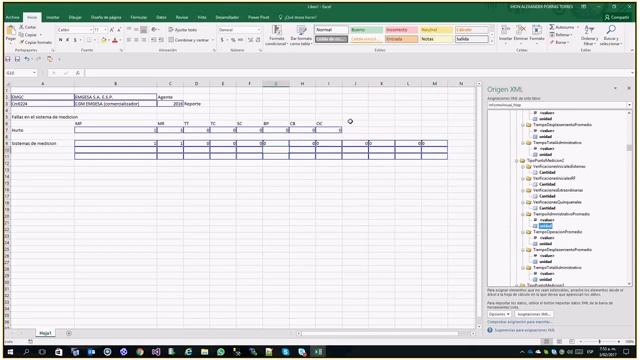Toggle italic (K) formatting
Viewport: 640px width, 360px height.
(x=68, y=40)
